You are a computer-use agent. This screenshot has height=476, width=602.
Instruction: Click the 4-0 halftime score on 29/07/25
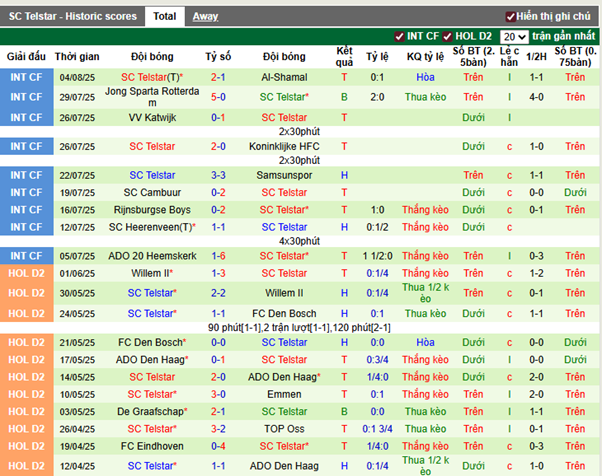point(536,97)
